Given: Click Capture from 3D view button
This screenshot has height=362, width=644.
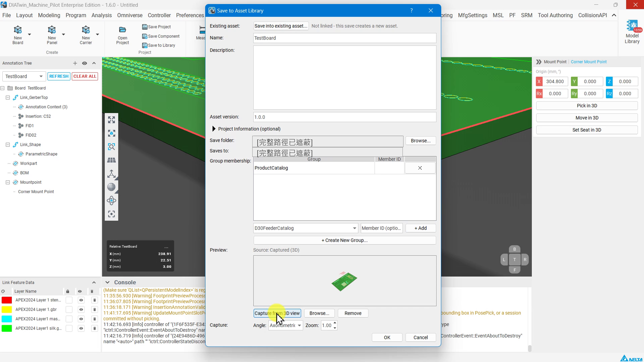Looking at the screenshot, I should tap(277, 313).
